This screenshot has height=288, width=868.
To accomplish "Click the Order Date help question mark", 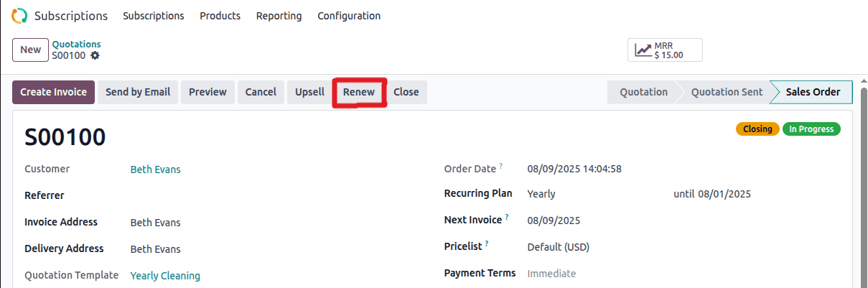I will tap(501, 167).
